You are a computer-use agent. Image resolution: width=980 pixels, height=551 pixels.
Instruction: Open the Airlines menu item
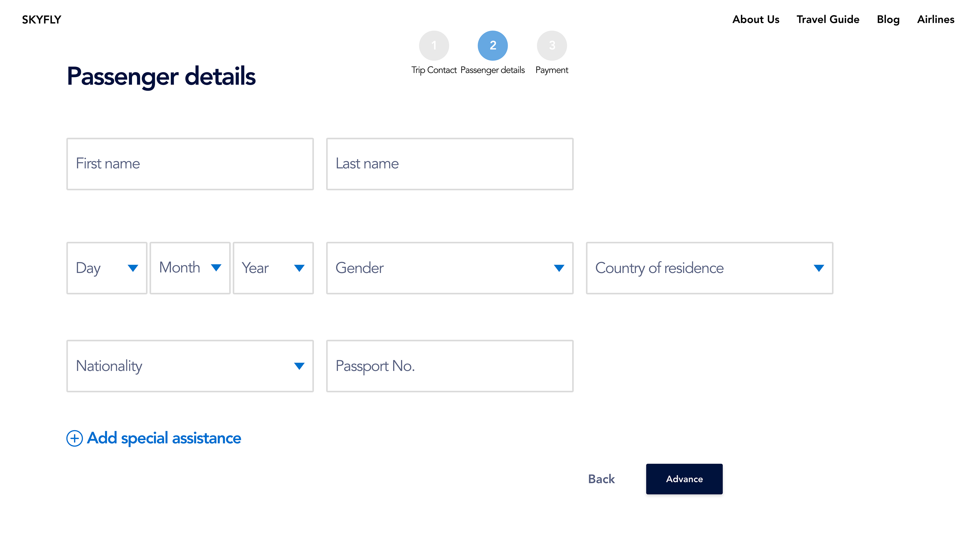click(936, 19)
